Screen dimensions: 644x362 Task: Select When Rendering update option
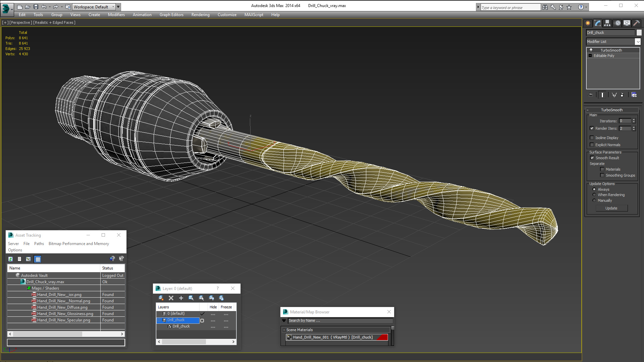click(594, 195)
